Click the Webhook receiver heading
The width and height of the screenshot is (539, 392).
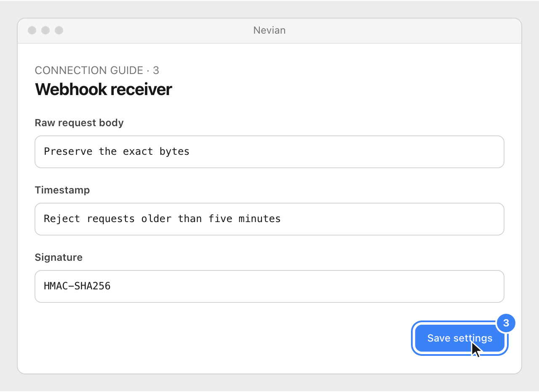click(103, 89)
